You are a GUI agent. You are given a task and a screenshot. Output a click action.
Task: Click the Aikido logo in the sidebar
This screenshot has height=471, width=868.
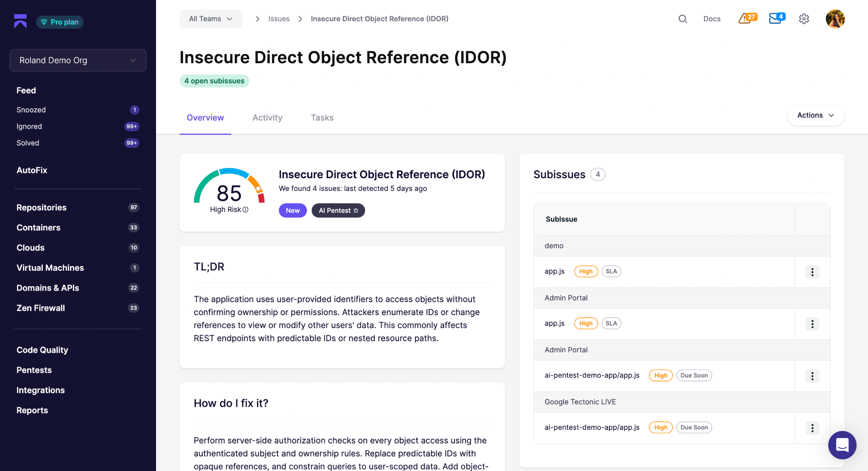click(20, 21)
